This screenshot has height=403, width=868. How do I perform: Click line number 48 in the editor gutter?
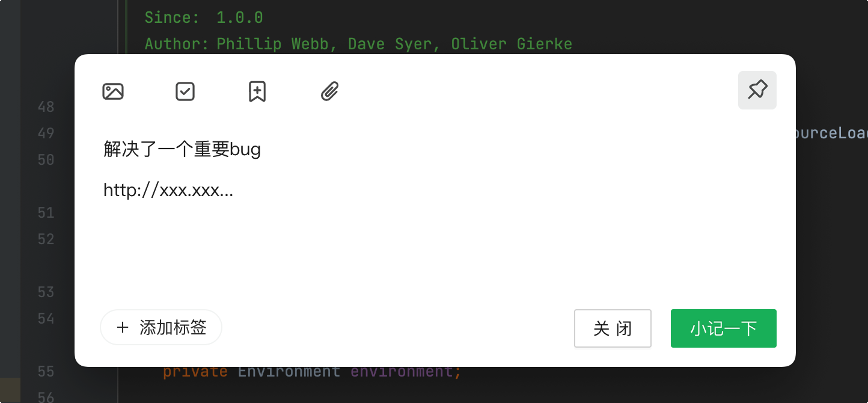pos(46,107)
